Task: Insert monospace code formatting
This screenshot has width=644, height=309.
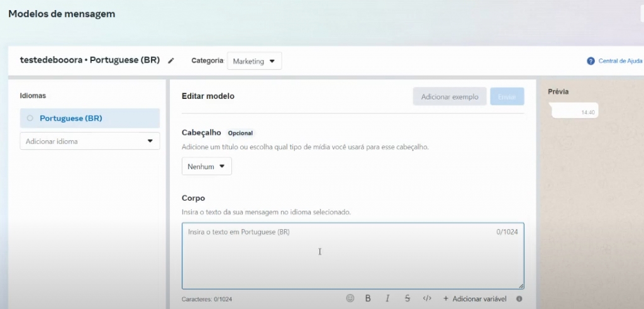Action: click(427, 298)
